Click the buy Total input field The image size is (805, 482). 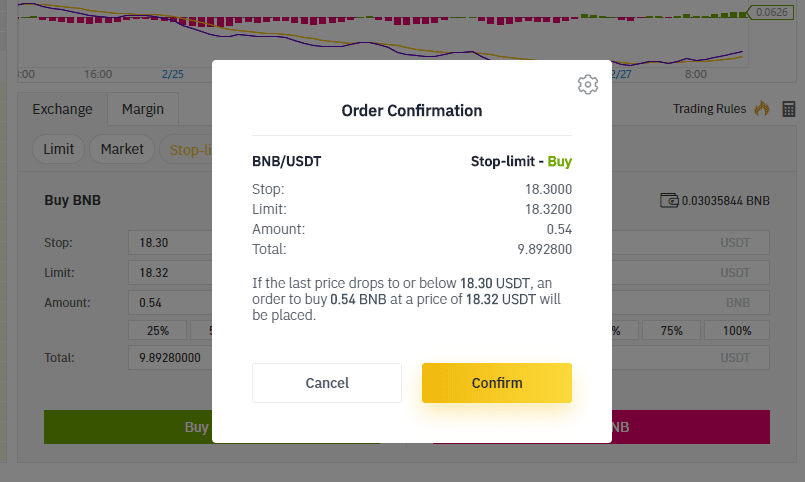[170, 357]
